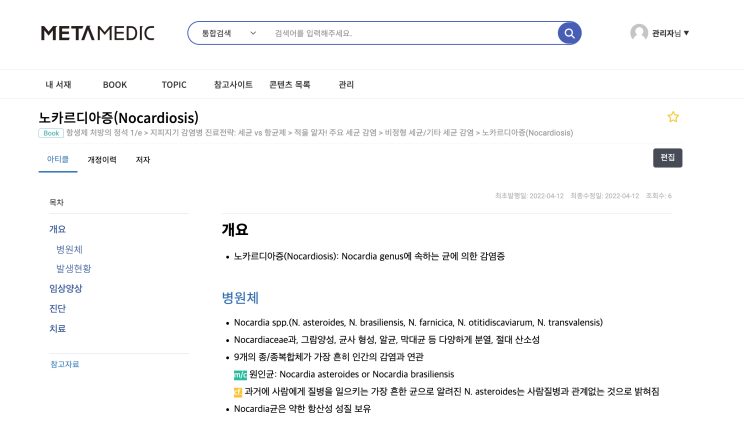This screenshot has width=743, height=433.
Task: Expand the 관리자님 account menu
Action: pos(670,33)
